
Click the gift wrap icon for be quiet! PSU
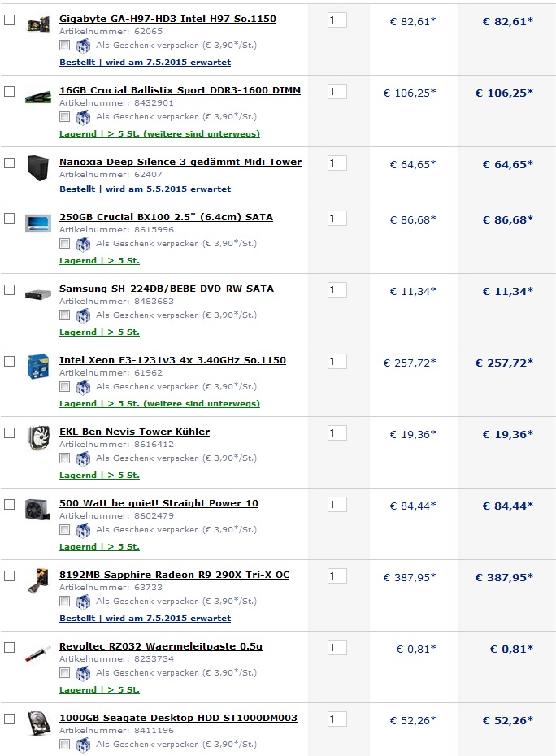tap(83, 530)
